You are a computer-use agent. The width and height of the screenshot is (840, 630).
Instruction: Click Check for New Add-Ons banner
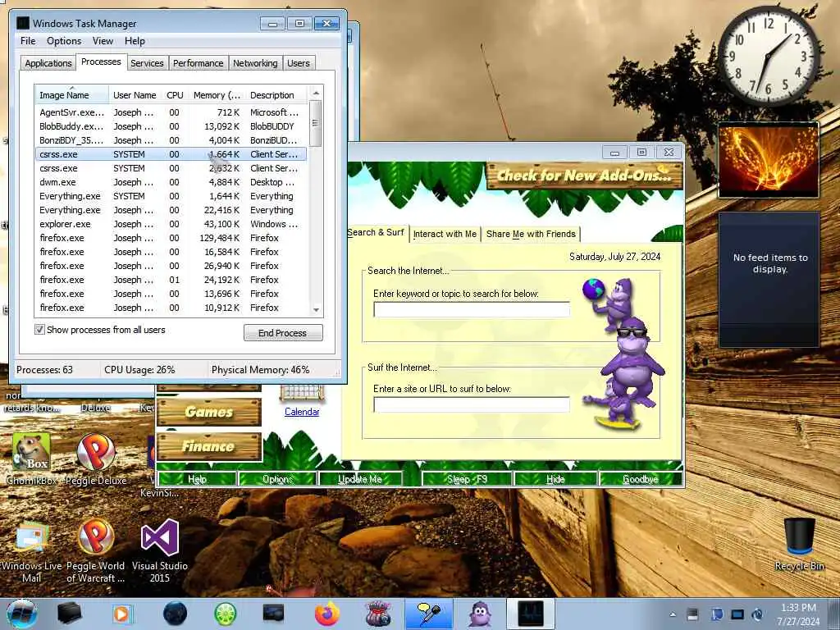coord(584,176)
